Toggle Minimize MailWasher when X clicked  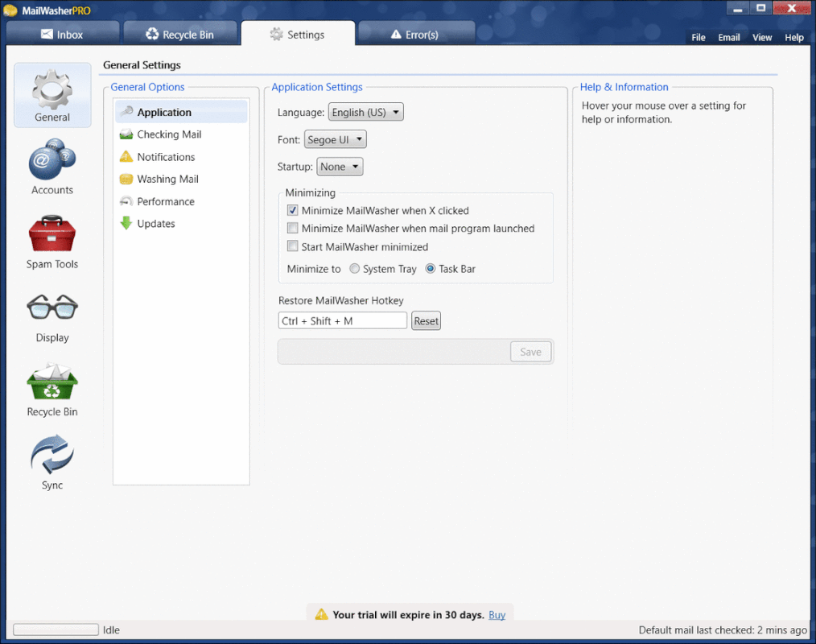[x=292, y=210]
